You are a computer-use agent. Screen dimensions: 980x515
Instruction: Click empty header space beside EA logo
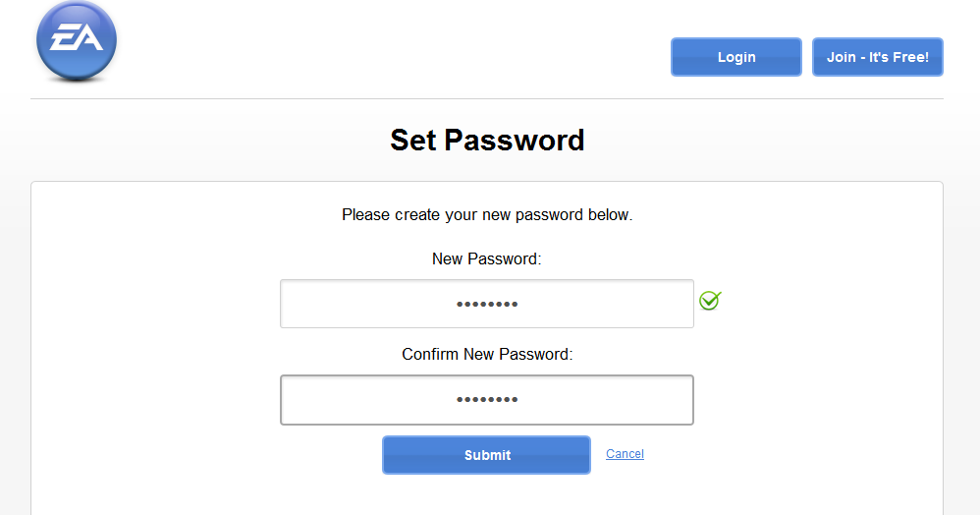coord(388,44)
